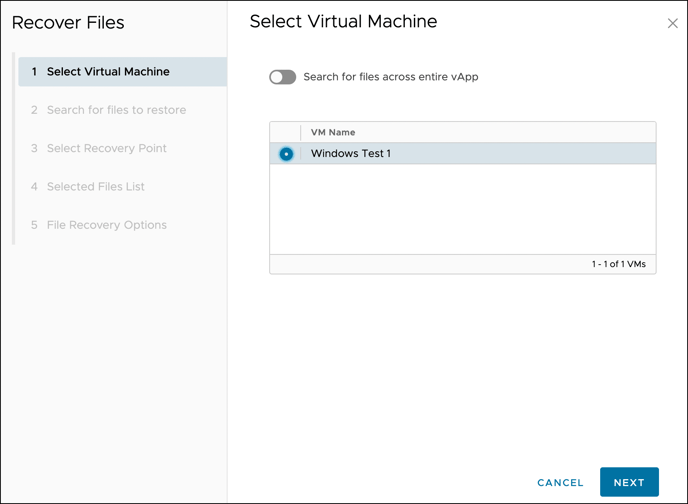The height and width of the screenshot is (504, 688).
Task: Click the VM Name column header
Action: click(x=333, y=132)
